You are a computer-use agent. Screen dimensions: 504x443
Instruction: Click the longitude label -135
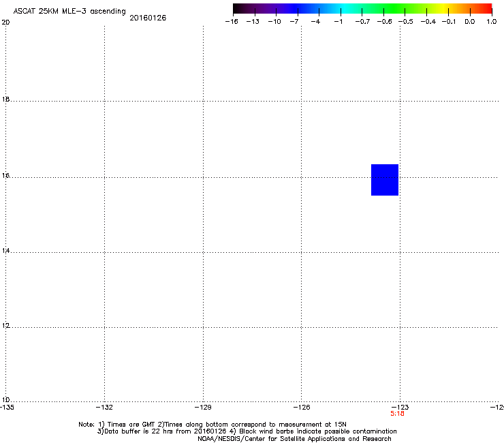(6, 408)
